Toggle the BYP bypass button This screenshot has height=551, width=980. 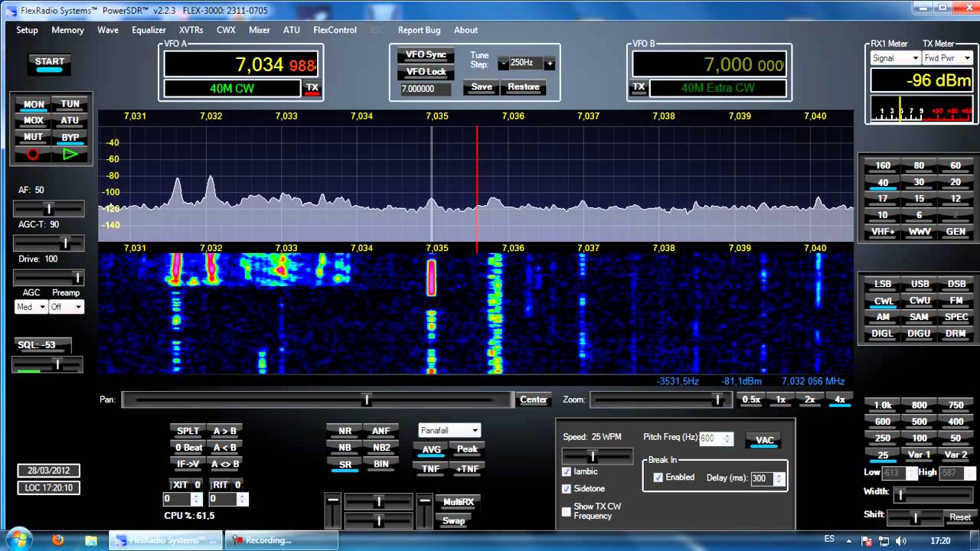[70, 138]
